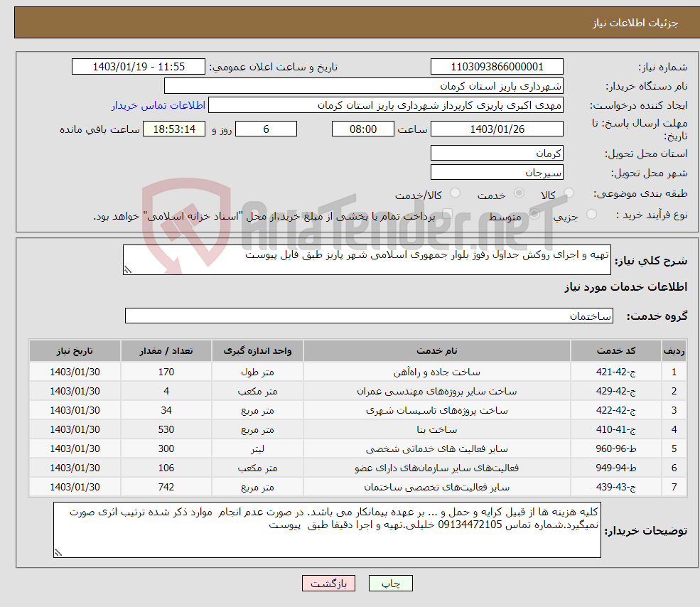Viewport: 700px width, 607px height.
Task: Click the general description text area
Action: pyautogui.click(x=367, y=259)
